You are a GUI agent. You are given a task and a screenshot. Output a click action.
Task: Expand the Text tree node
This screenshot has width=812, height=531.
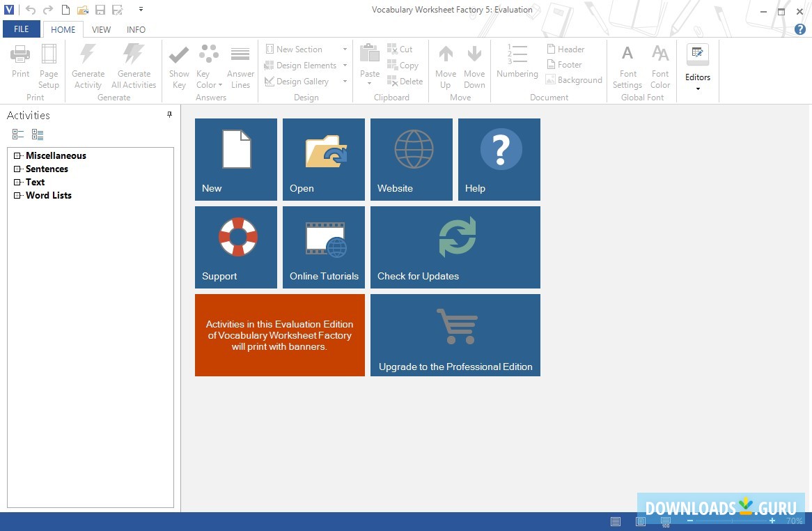pyautogui.click(x=17, y=182)
